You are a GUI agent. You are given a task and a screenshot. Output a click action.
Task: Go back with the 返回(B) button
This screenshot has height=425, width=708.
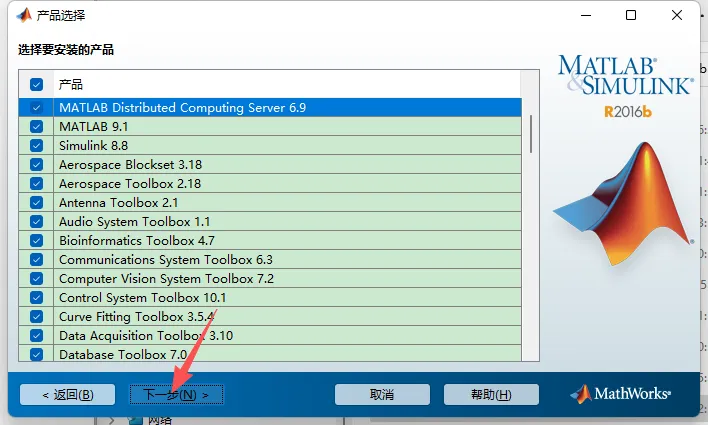click(68, 395)
